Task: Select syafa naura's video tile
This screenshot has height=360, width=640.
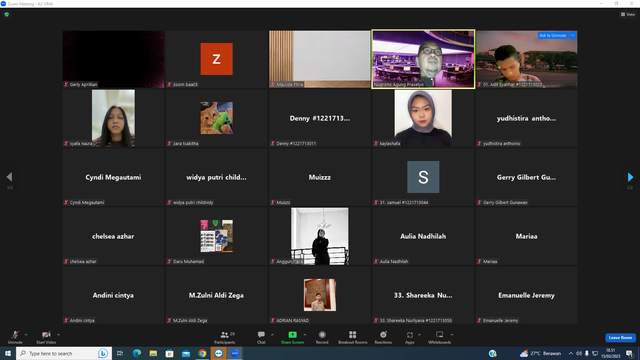Action: (113, 118)
